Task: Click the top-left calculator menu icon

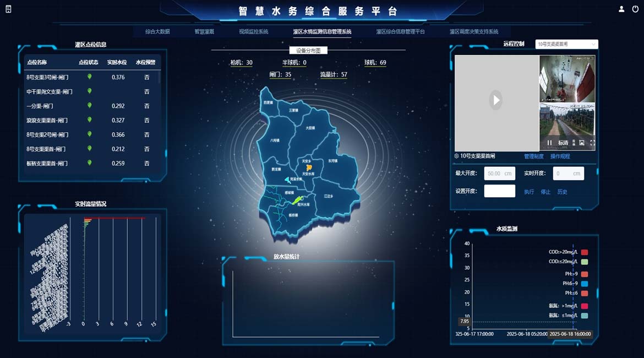Action: (8, 9)
